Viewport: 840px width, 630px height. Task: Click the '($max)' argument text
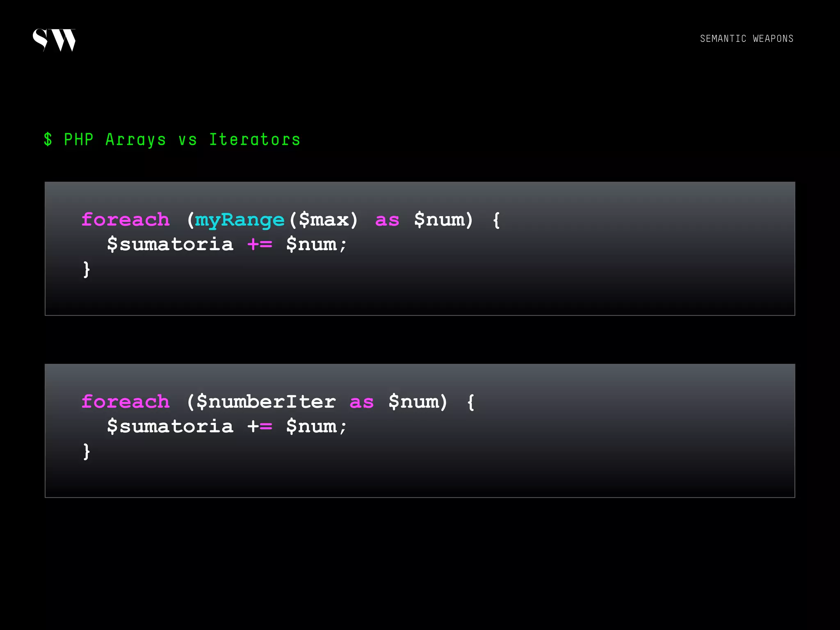point(324,220)
